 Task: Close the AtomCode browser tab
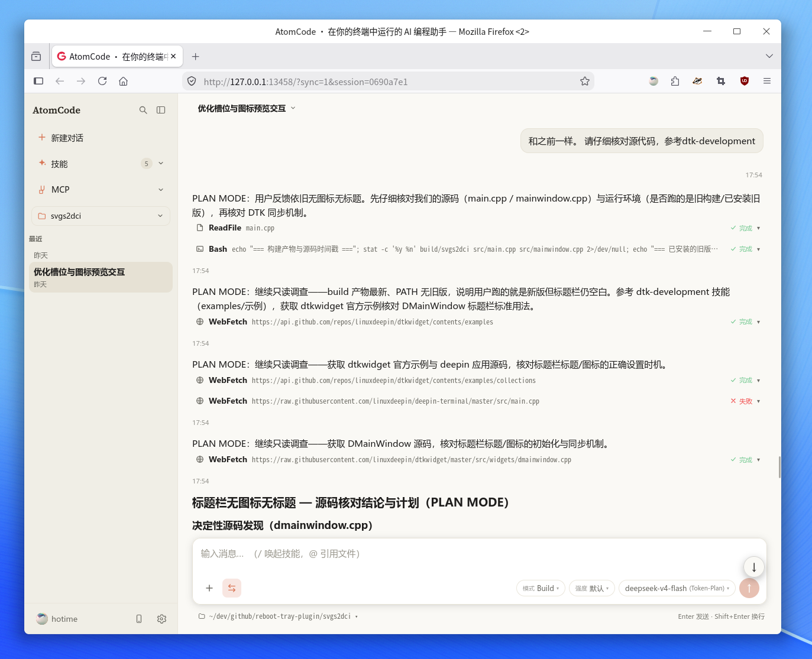click(173, 56)
